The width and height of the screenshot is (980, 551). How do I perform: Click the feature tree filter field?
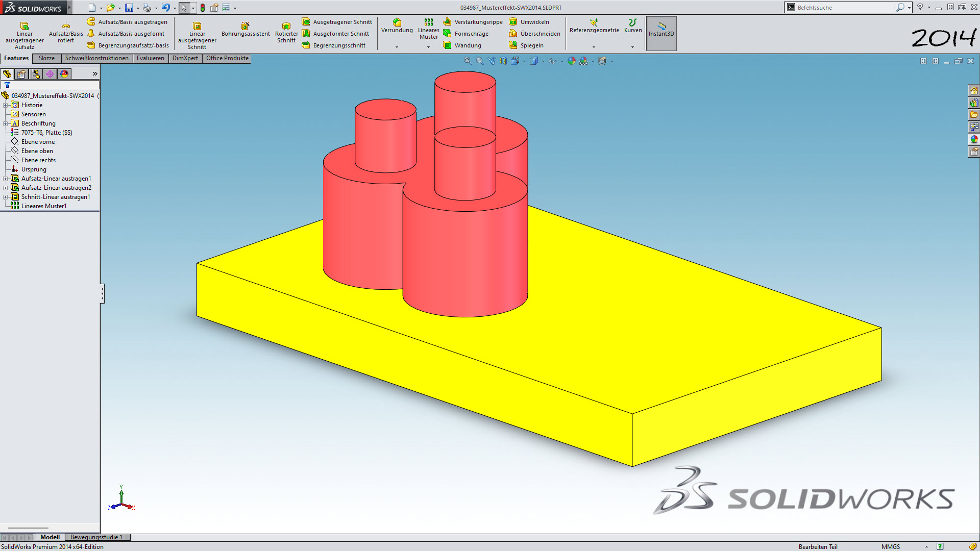[50, 85]
